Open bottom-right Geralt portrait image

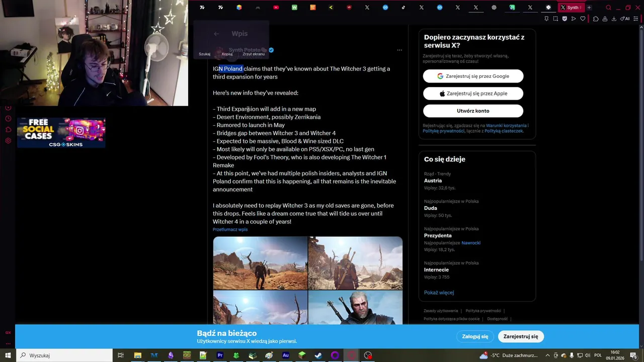(355, 307)
